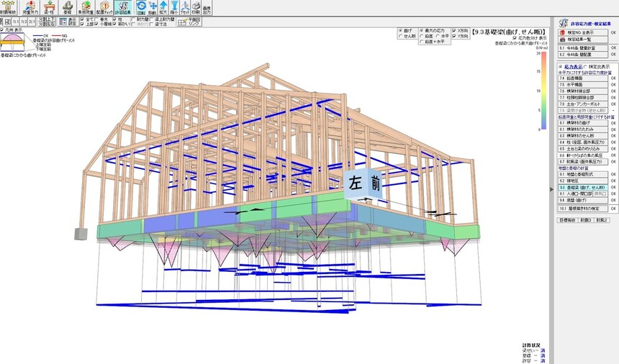Open the 9.2 接地圧 check result
619x364 pixels.
[583, 181]
